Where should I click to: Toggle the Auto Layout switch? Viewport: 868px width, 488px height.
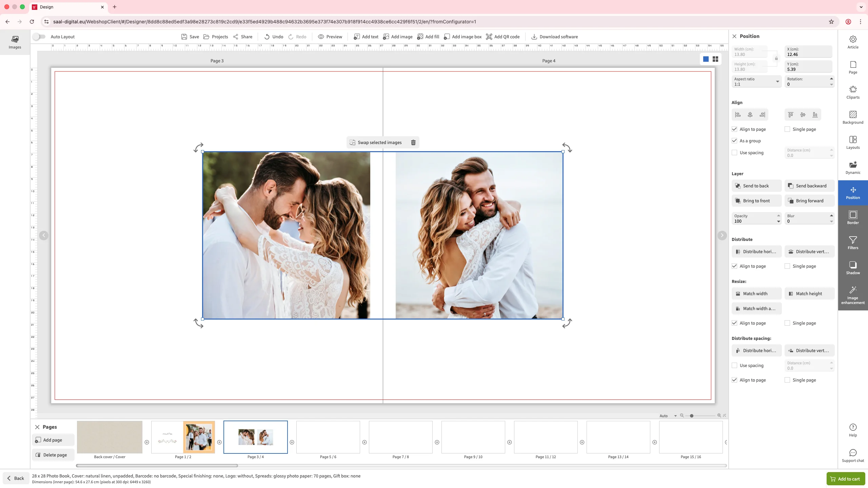point(39,37)
